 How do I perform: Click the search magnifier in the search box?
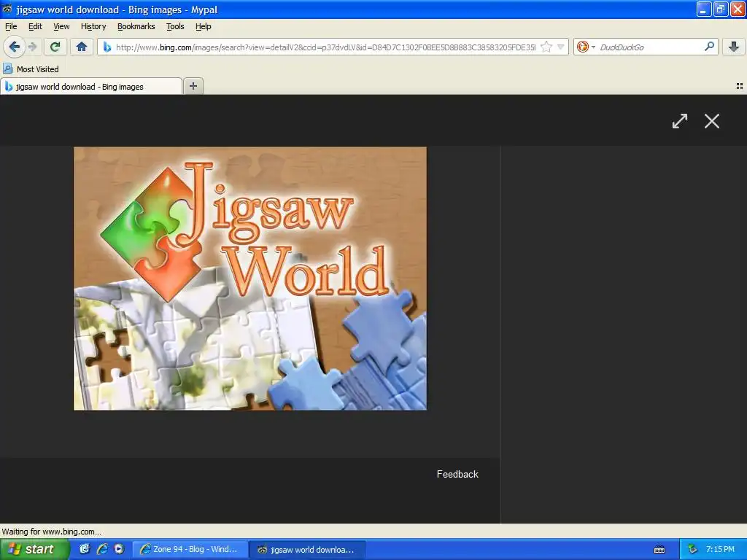(709, 47)
